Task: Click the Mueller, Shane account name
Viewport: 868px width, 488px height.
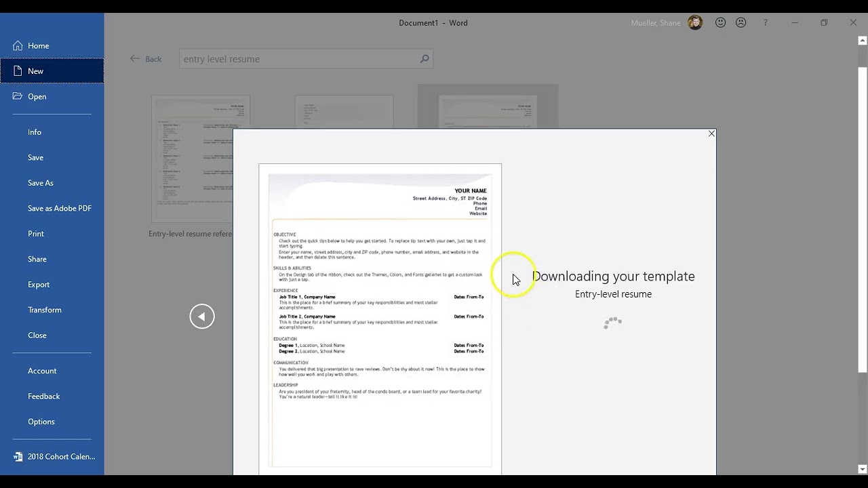Action: tap(655, 23)
